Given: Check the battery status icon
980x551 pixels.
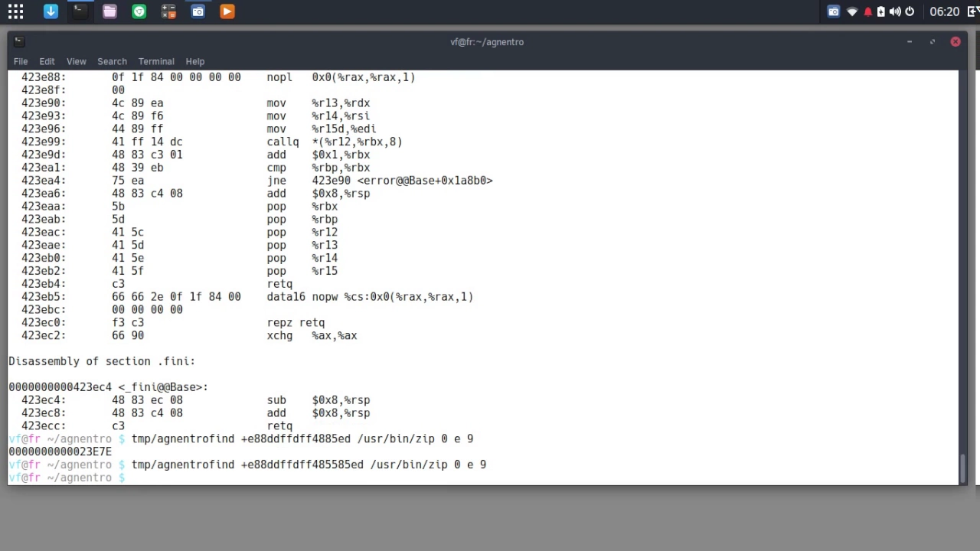Looking at the screenshot, I should tap(880, 11).
